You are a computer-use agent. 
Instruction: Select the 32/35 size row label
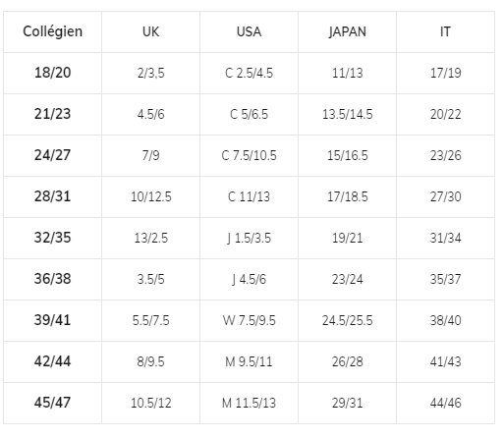(x=52, y=238)
